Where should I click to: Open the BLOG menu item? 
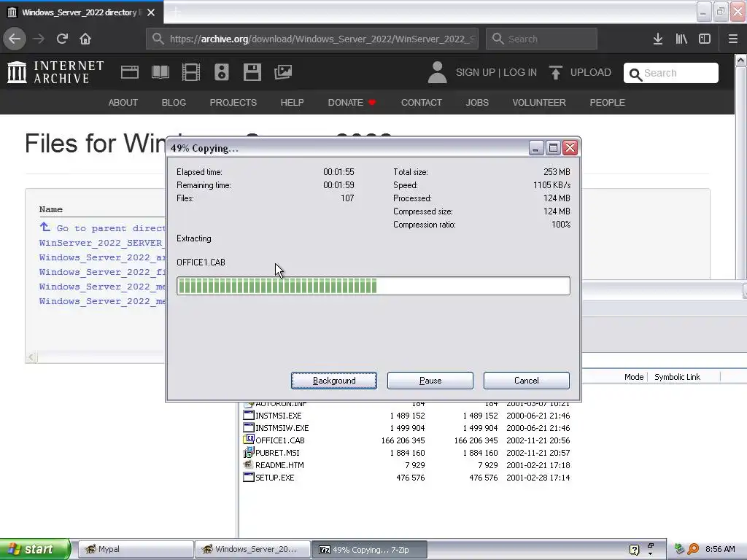174,102
